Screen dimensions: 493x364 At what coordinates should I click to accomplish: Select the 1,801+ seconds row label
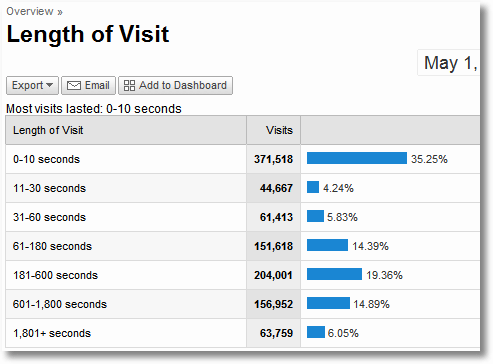52,333
